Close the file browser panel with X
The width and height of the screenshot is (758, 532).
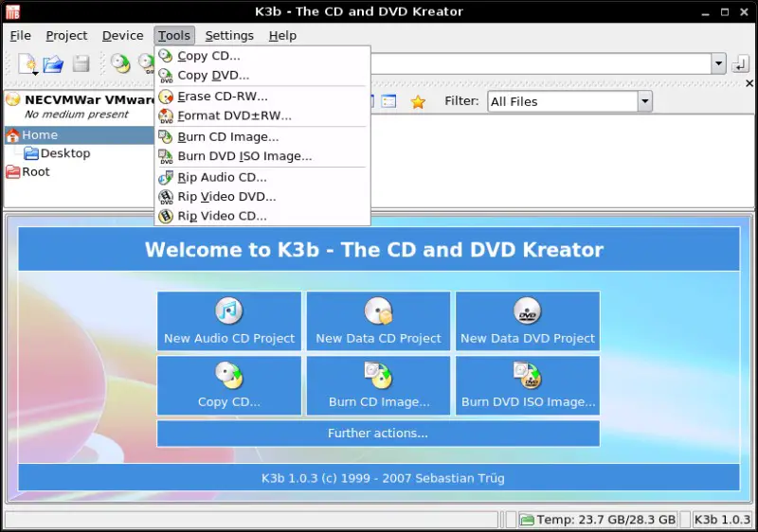click(749, 83)
